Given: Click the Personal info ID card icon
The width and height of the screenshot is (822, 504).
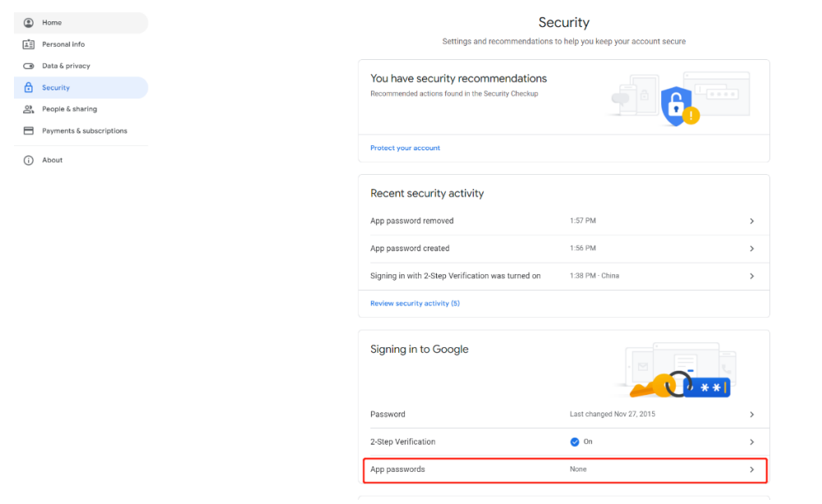Looking at the screenshot, I should pyautogui.click(x=28, y=44).
